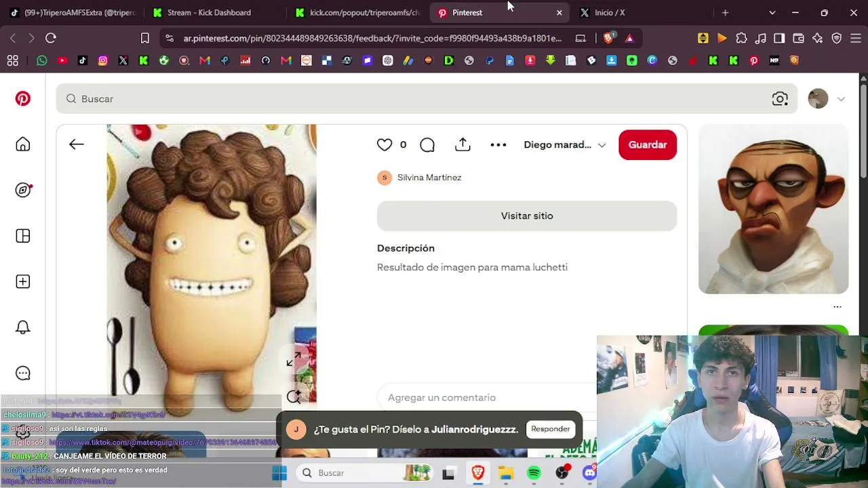
Task: Open the apps grid in bookmarks bar
Action: tap(13, 61)
